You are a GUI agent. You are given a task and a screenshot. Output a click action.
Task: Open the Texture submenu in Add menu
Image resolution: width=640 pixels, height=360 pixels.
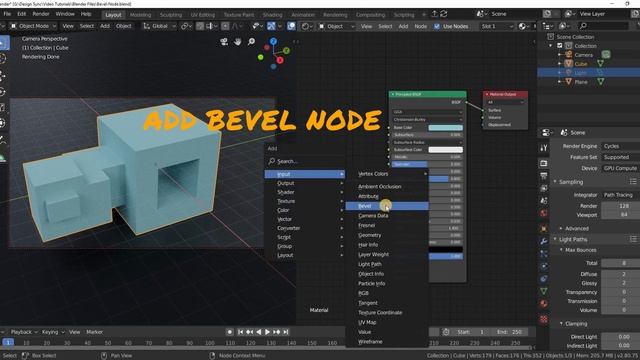tap(304, 201)
